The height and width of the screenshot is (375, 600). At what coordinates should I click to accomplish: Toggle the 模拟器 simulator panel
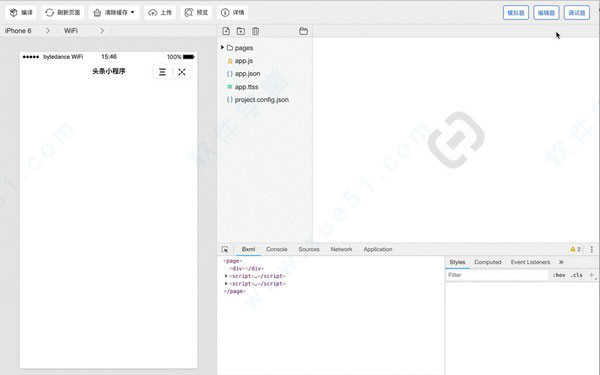pyautogui.click(x=516, y=13)
